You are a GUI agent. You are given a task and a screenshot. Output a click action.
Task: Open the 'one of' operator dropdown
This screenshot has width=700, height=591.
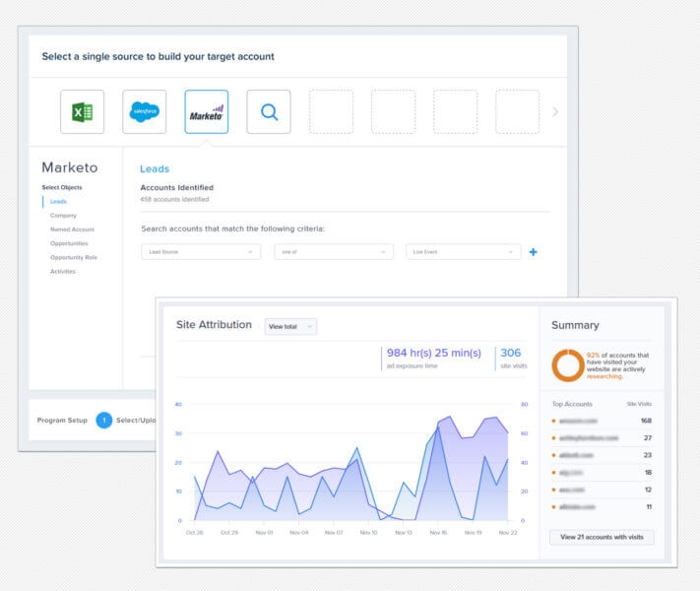[334, 252]
